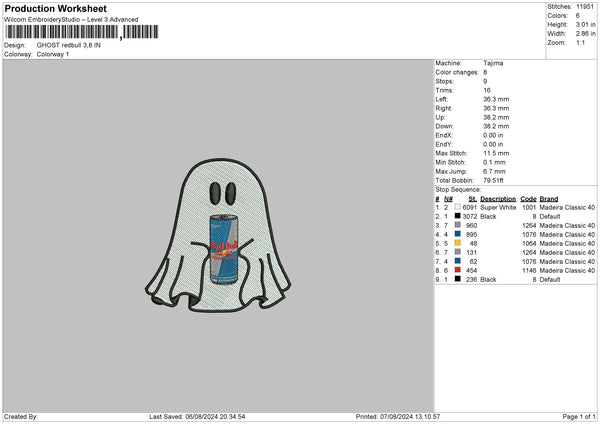Image resolution: width=600 pixels, height=424 pixels.
Task: Click the Machine value "Tajima"
Action: coord(493,63)
